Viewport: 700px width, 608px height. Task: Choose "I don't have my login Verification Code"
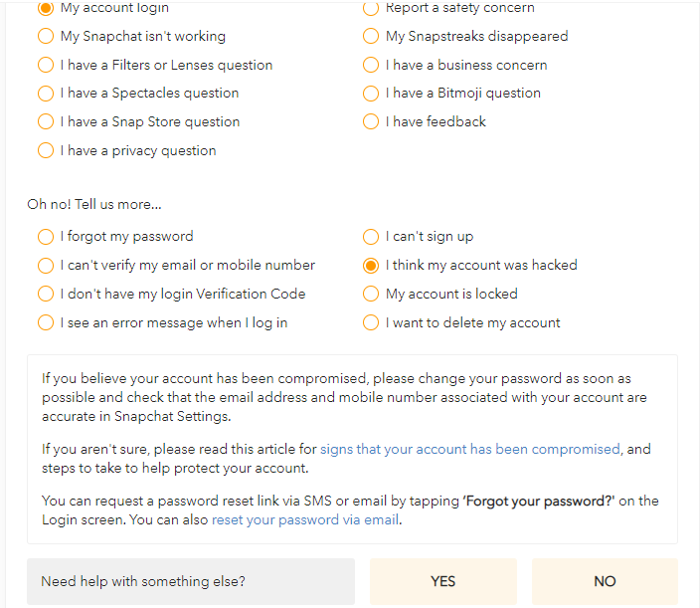tap(46, 294)
